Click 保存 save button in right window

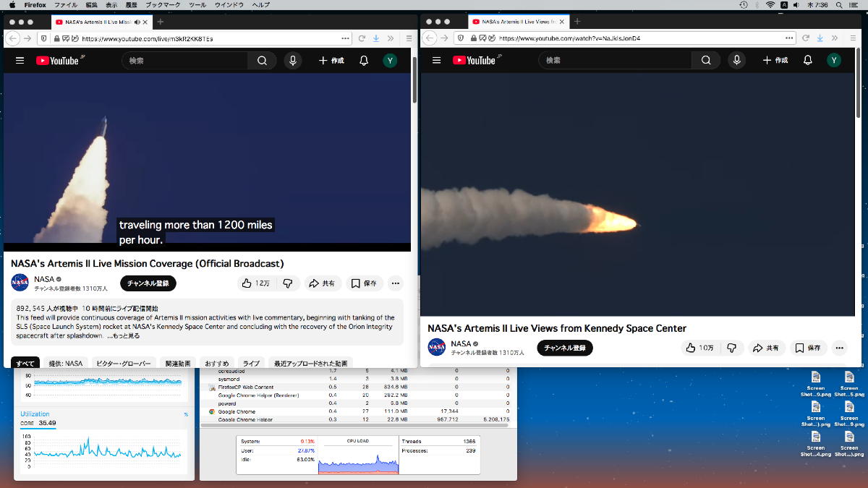pyautogui.click(x=808, y=348)
